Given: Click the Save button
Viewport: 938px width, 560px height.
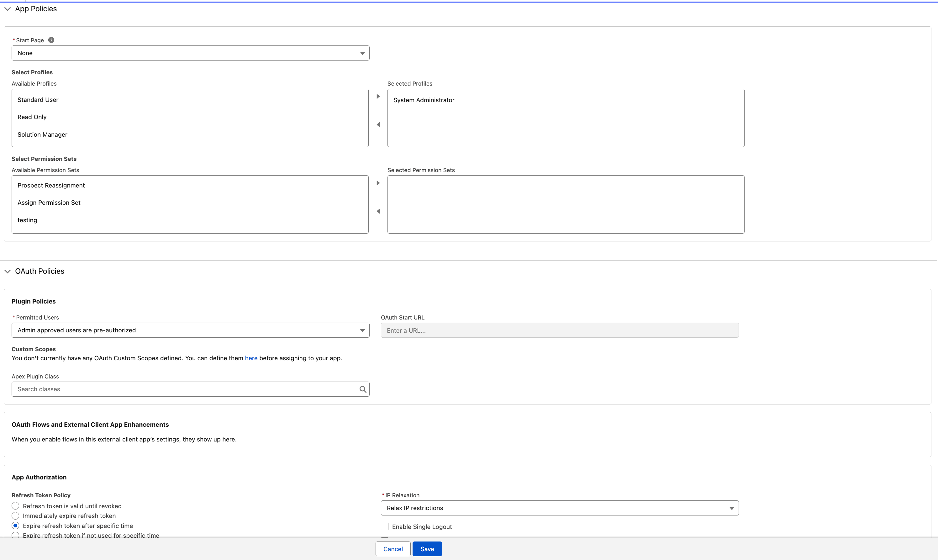Looking at the screenshot, I should tap(427, 549).
